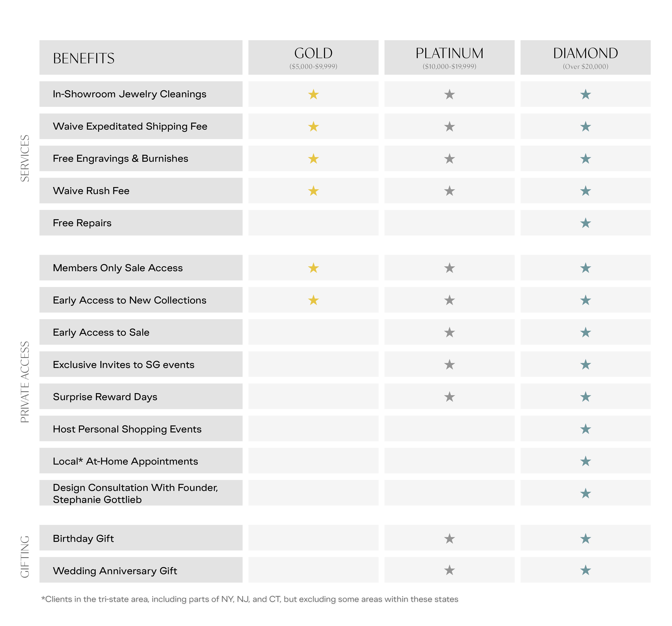The image size is (672, 626).
Task: Click the Diamond star for Local At-Home Appointments
Action: [585, 461]
